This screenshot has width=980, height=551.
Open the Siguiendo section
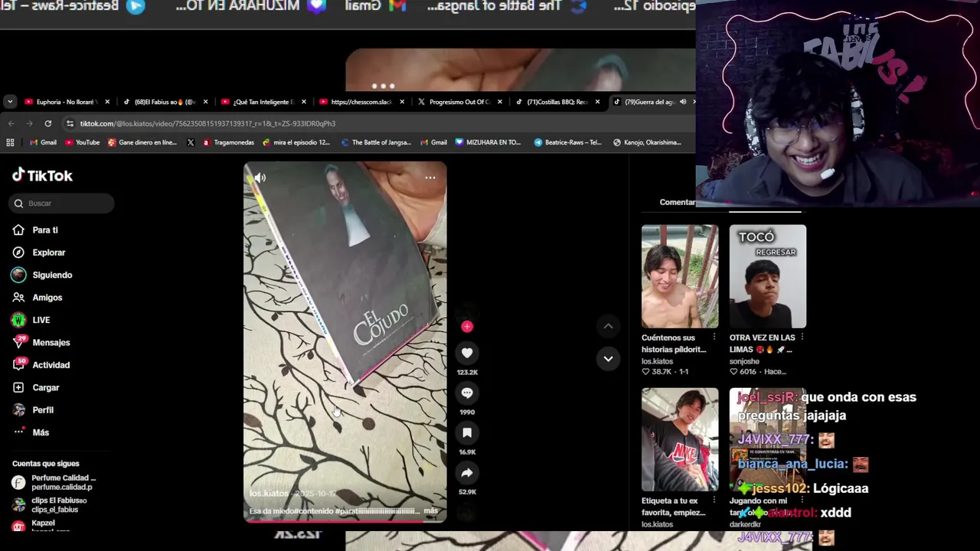point(52,275)
